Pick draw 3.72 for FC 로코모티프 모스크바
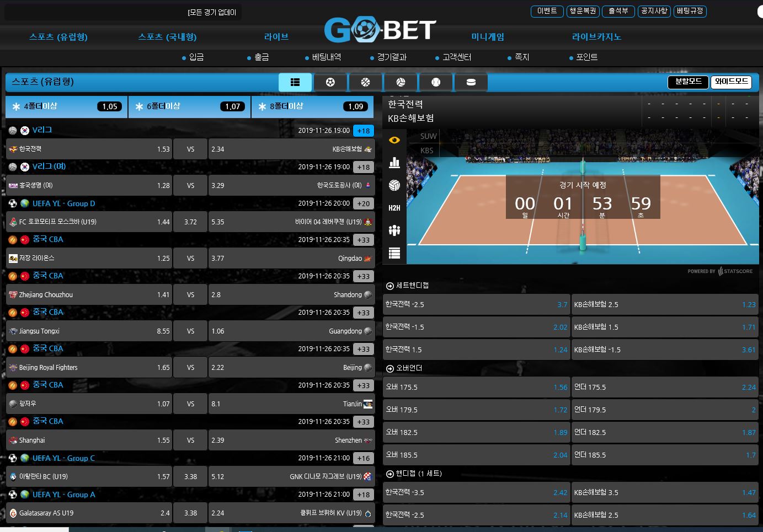This screenshot has height=532, width=763. (x=190, y=222)
